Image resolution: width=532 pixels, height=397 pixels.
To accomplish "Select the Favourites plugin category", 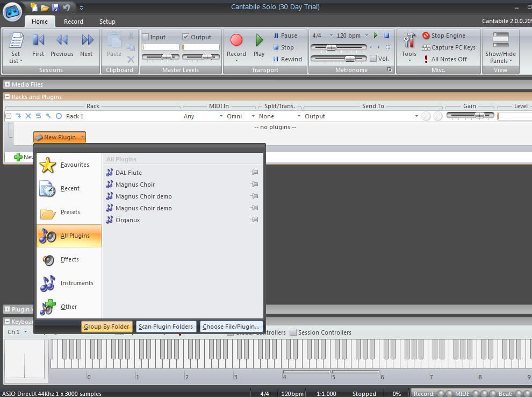I will point(69,165).
